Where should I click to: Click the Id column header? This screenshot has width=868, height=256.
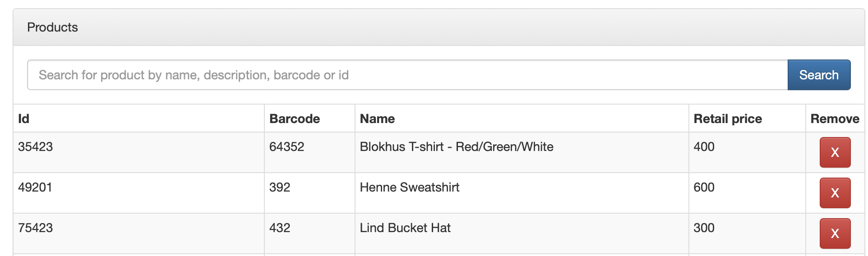23,119
